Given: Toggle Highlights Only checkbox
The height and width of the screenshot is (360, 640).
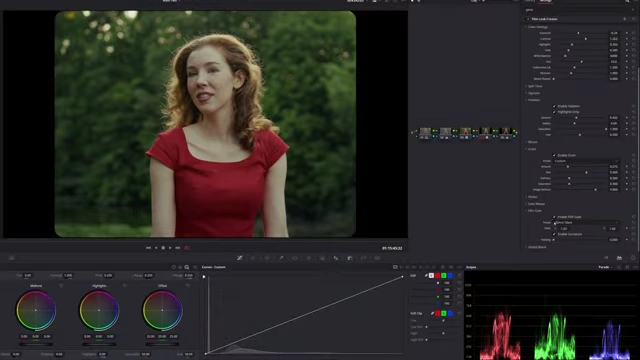Looking at the screenshot, I should [x=554, y=112].
